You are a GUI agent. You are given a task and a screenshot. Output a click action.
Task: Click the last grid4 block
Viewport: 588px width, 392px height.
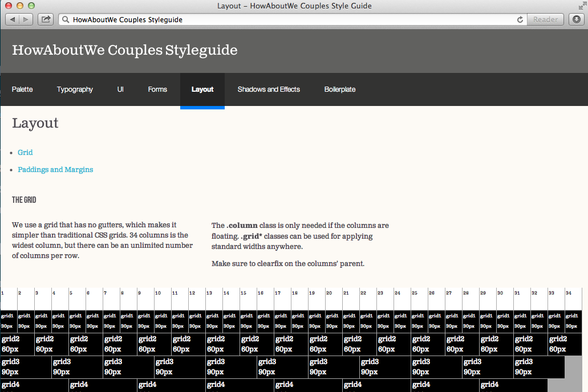click(513, 385)
